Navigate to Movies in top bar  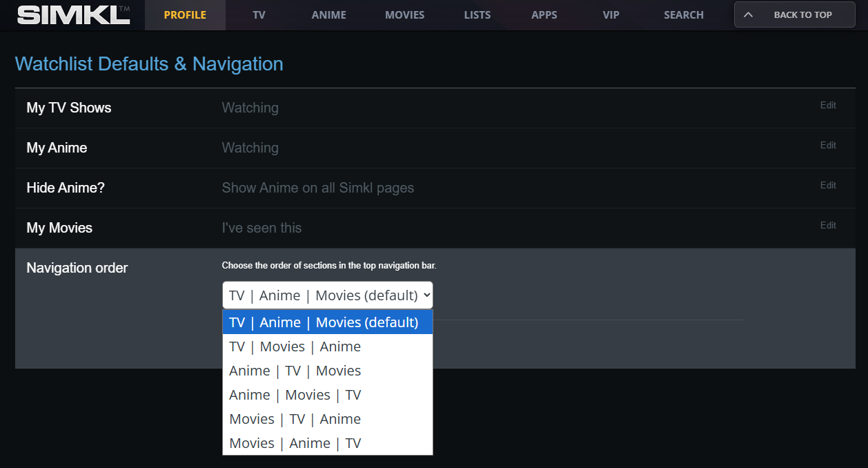(x=404, y=14)
